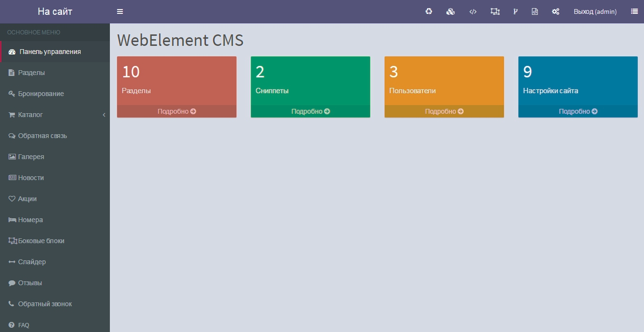Open the cubes modules icon
This screenshot has width=644, height=332.
click(x=451, y=11)
